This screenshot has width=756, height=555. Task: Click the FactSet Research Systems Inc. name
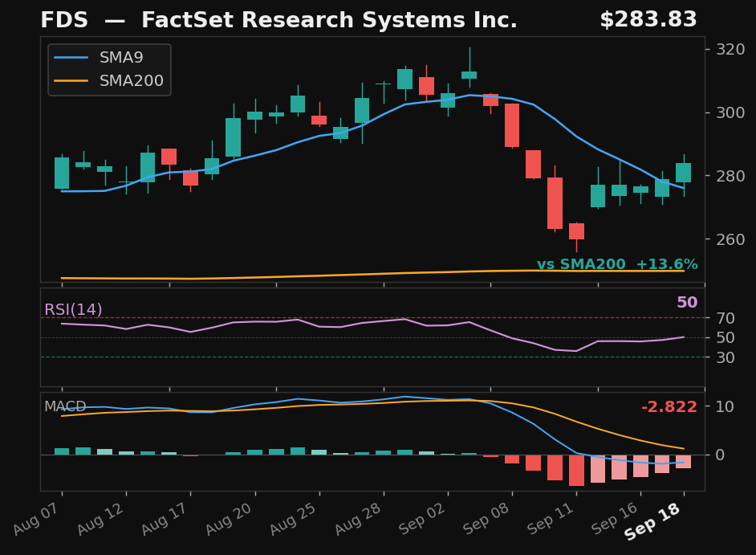tap(329, 20)
